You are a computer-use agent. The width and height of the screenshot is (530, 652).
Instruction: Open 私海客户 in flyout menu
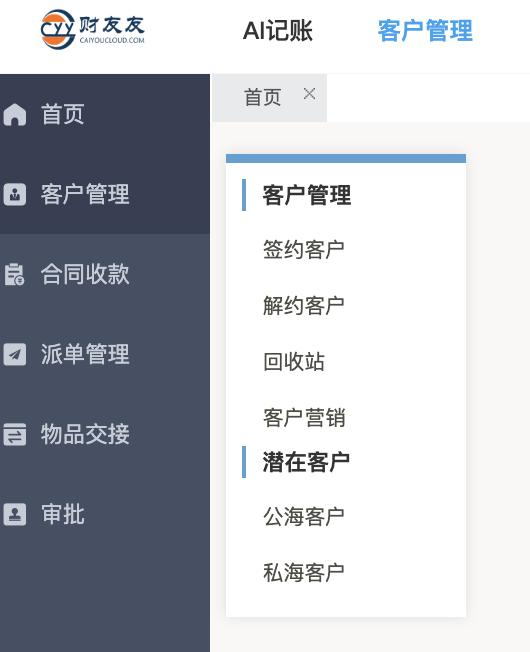(304, 573)
